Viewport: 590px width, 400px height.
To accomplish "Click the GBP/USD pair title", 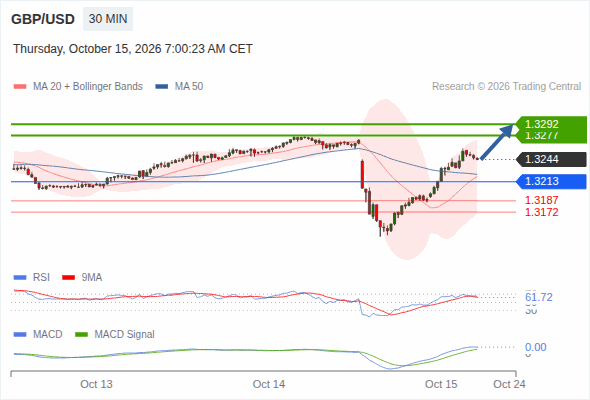I will point(43,19).
